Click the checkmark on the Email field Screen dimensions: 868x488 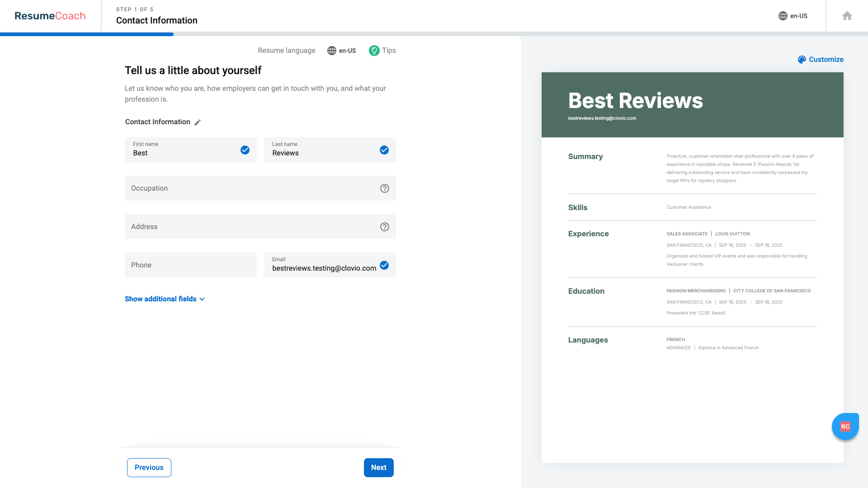(384, 265)
